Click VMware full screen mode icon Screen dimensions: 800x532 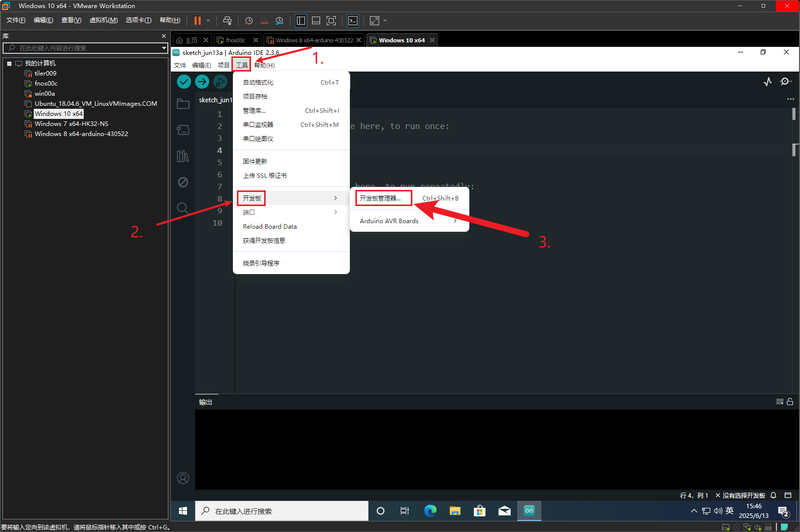pos(331,21)
